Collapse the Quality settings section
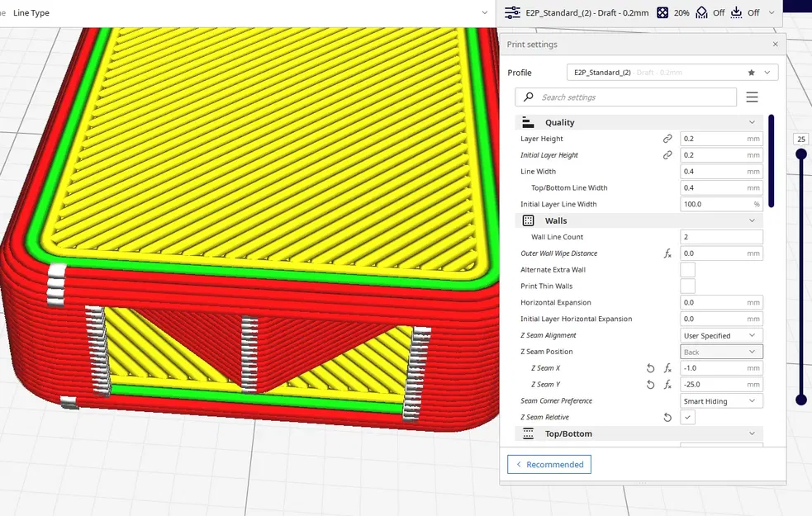This screenshot has width=812, height=516. pos(639,123)
